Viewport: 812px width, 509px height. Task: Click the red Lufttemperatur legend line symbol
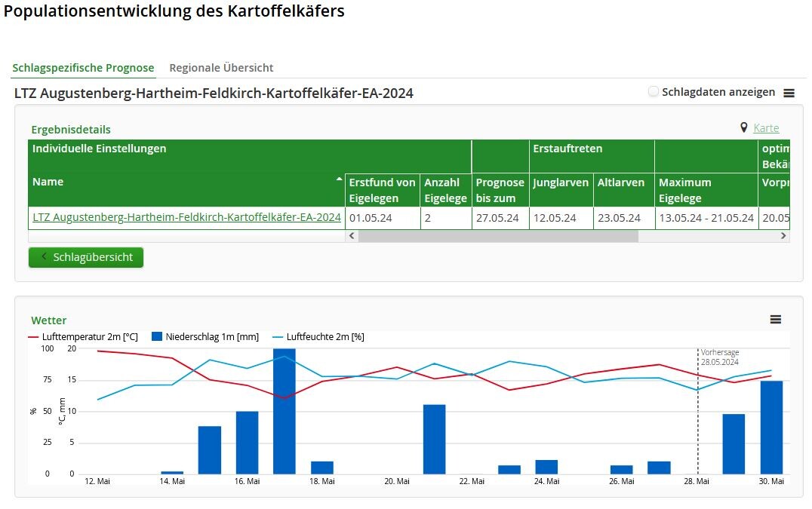[35, 337]
